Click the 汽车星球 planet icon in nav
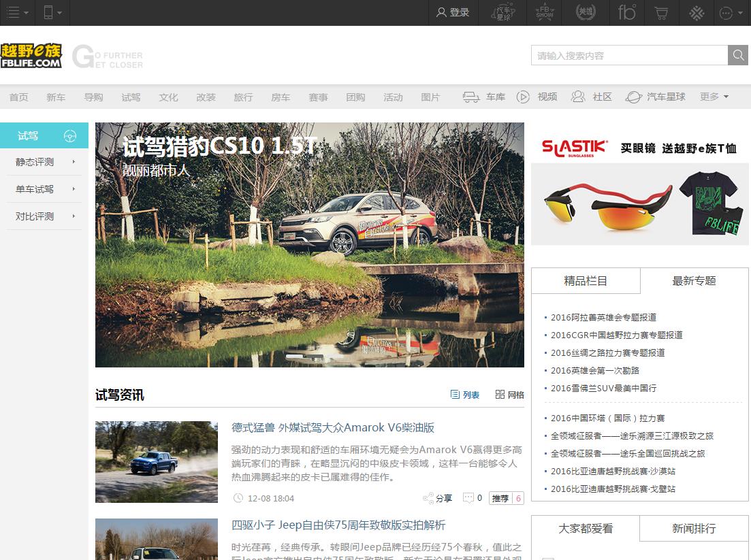The width and height of the screenshot is (751, 560). tap(633, 97)
